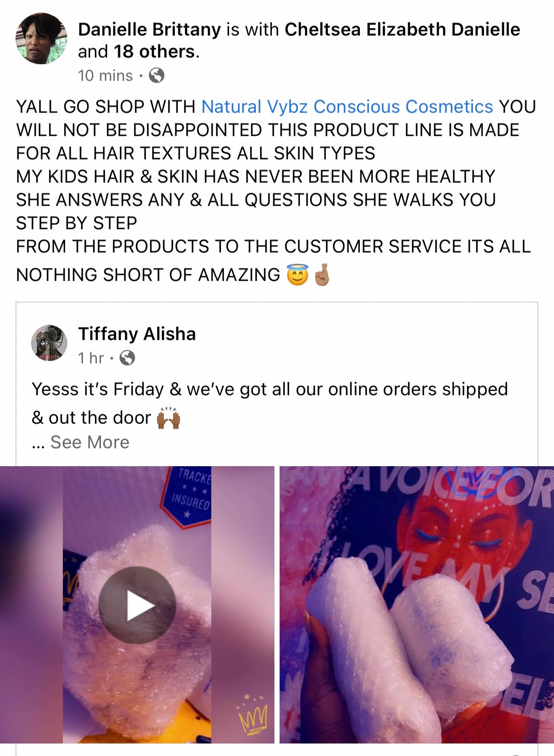Play the bubble-wrap package video

[x=137, y=605]
